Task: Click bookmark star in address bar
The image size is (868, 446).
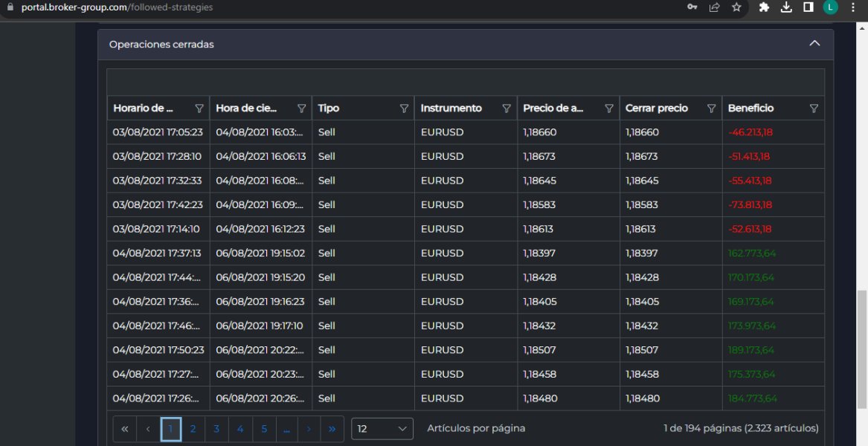Action: click(736, 7)
